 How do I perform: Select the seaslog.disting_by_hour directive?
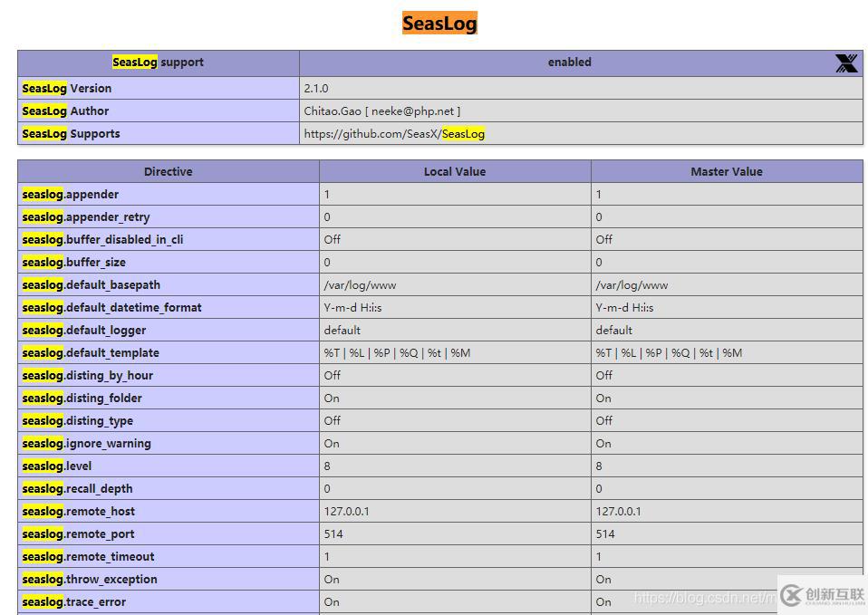[88, 376]
